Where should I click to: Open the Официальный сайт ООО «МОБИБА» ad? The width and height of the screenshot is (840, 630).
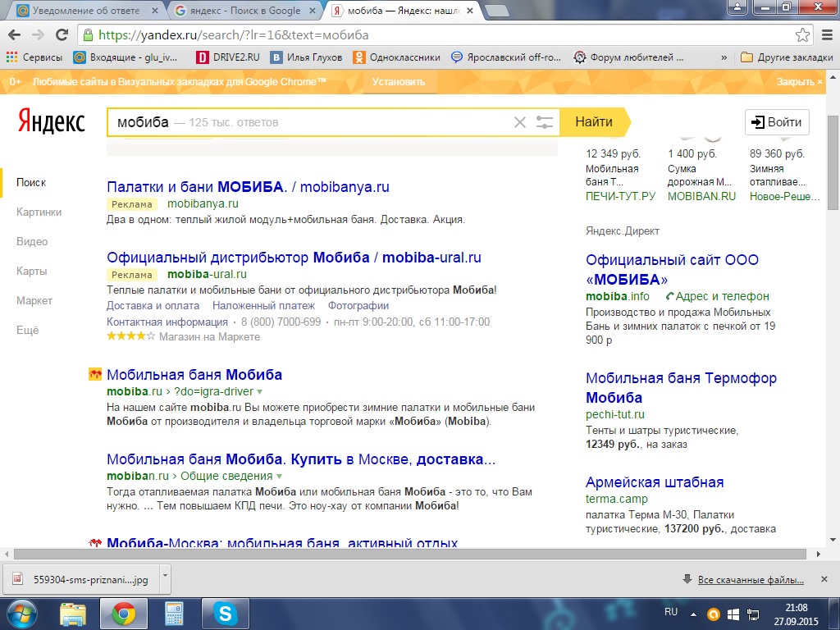(673, 269)
